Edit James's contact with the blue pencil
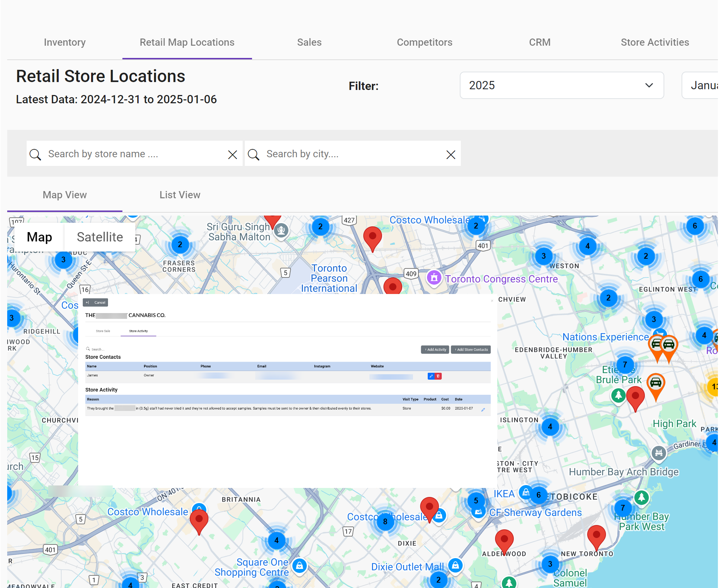This screenshot has height=588, width=719. pyautogui.click(x=431, y=376)
